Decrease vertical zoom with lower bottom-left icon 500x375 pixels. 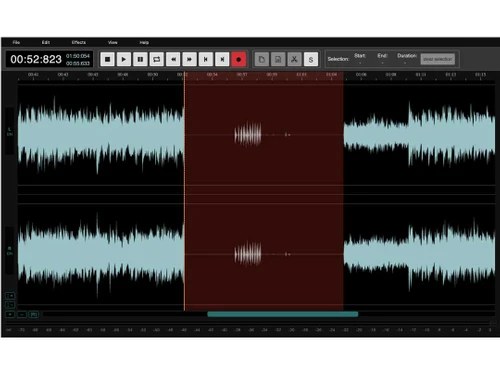(x=10, y=305)
